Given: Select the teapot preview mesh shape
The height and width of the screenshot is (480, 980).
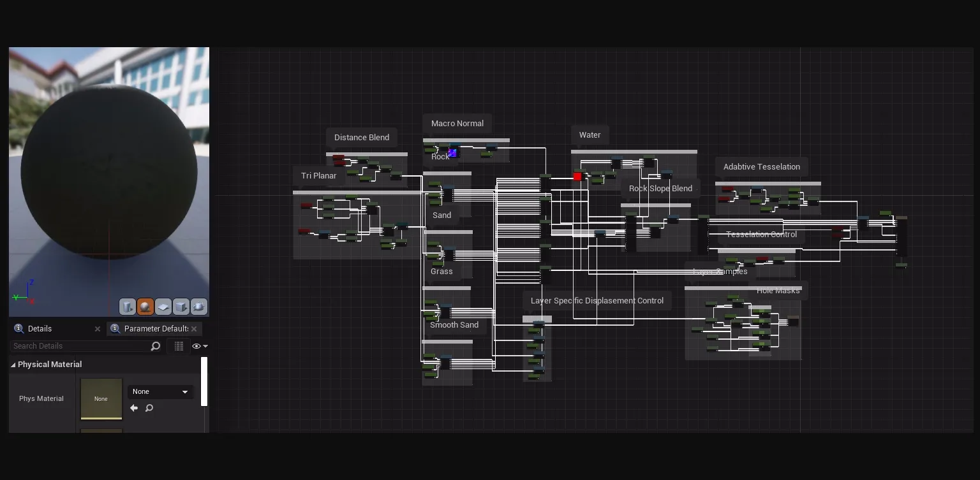Looking at the screenshot, I should click(199, 307).
